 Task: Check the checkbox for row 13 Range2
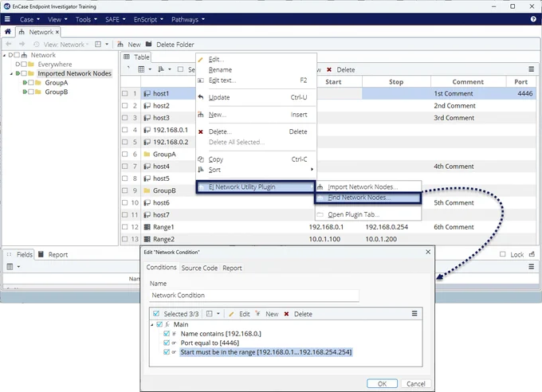125,239
